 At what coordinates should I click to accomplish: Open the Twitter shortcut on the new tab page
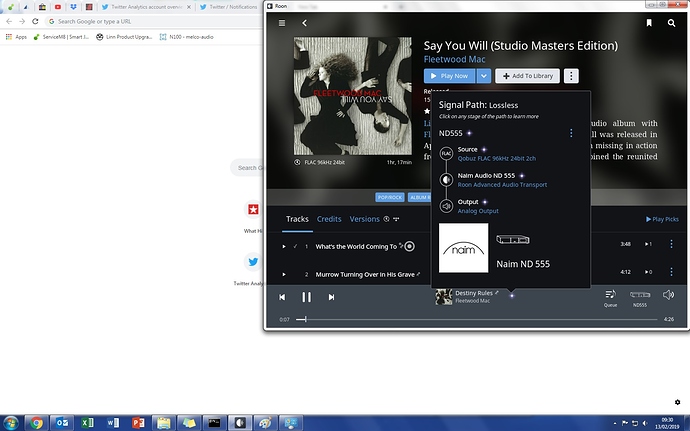(x=253, y=262)
